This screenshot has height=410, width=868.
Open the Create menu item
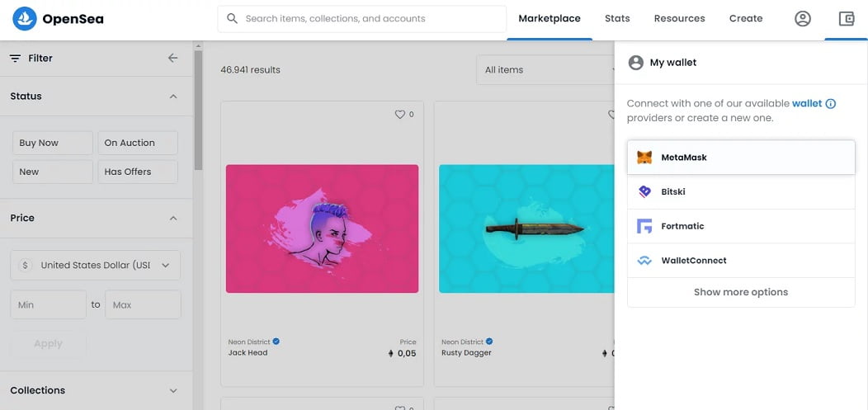(x=746, y=18)
